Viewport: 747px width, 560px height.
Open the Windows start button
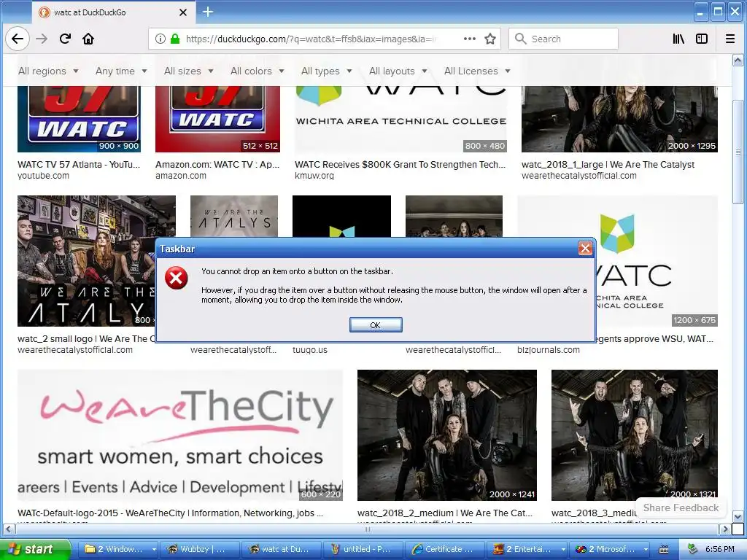(x=35, y=549)
